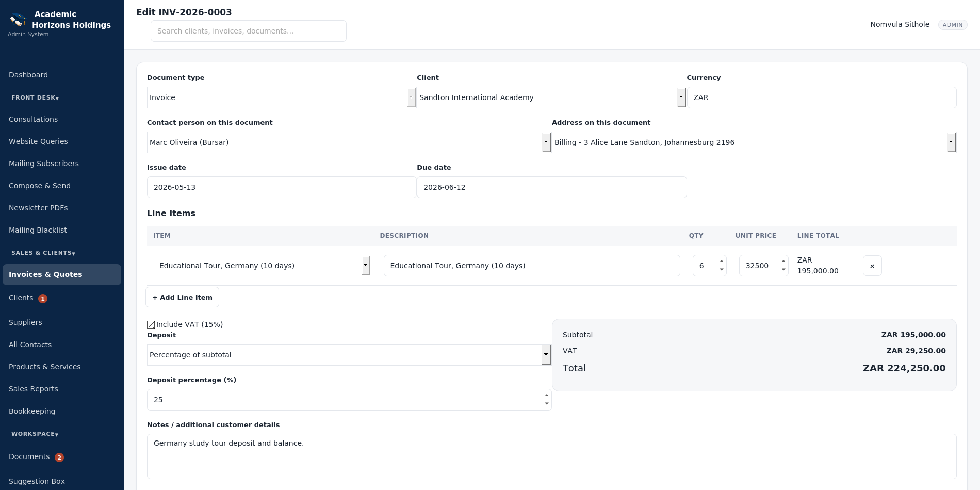Open the Client dropdown
Viewport: 980px width, 490px height.
tap(551, 97)
